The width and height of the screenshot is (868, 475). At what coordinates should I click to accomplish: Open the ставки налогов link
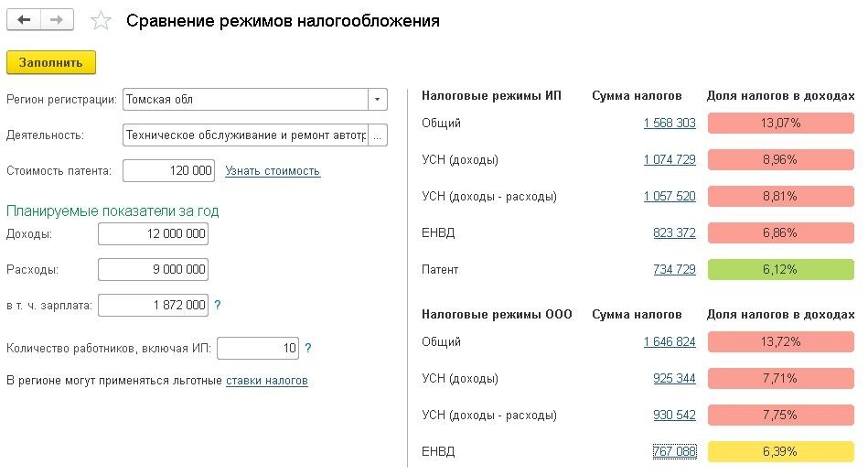point(267,381)
